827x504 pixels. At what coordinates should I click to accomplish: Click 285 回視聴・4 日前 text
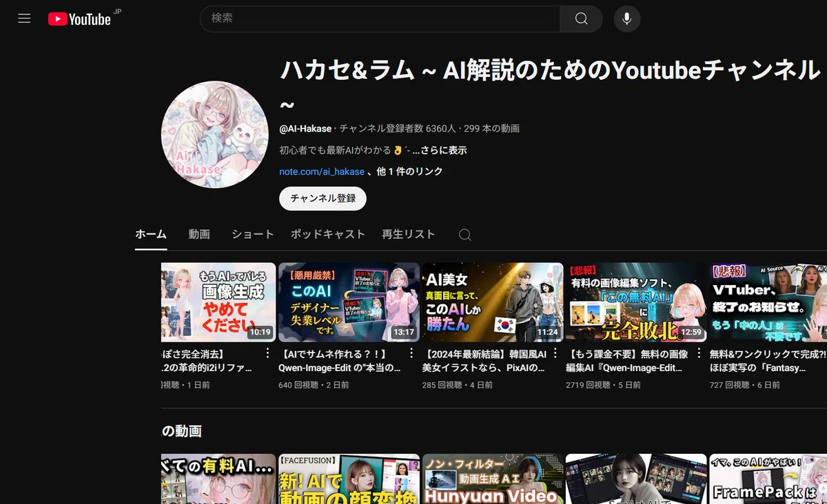458,385
